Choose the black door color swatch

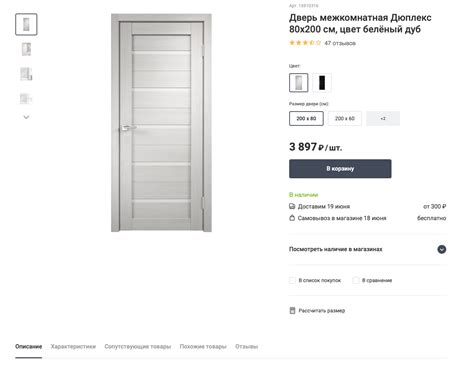322,83
